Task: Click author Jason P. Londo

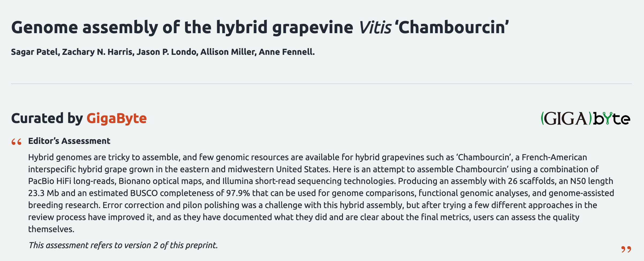Action: [167, 52]
